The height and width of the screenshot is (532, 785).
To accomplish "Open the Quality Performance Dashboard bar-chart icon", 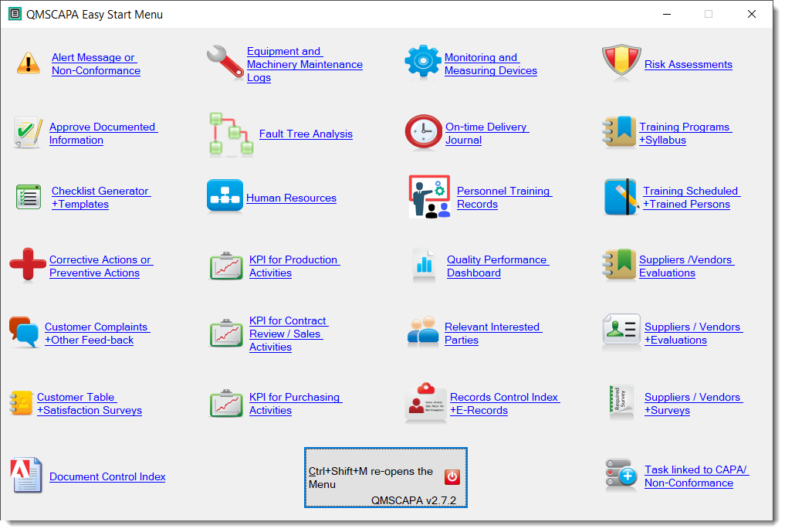I will [x=423, y=265].
